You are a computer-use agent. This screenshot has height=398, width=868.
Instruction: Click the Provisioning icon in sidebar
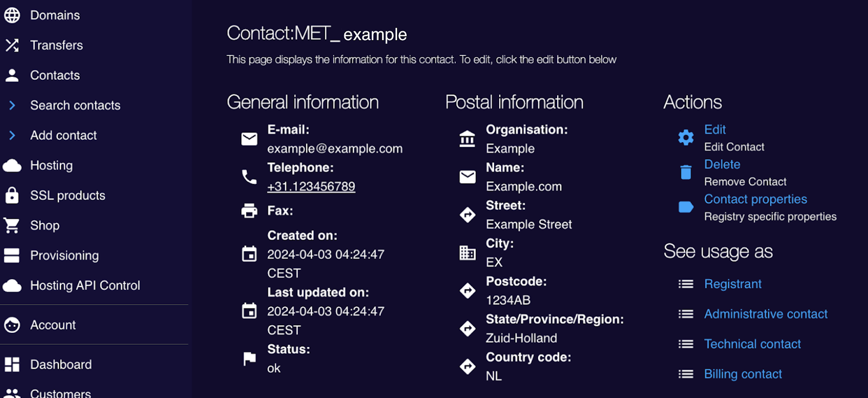coord(11,255)
